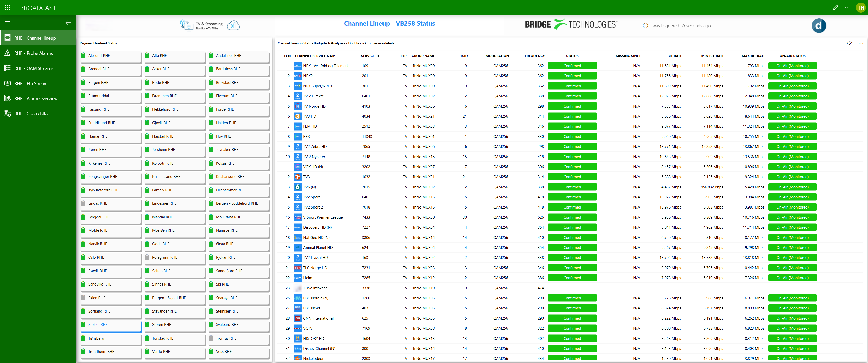
Task: Click the pencil edit icon in header
Action: (835, 7)
